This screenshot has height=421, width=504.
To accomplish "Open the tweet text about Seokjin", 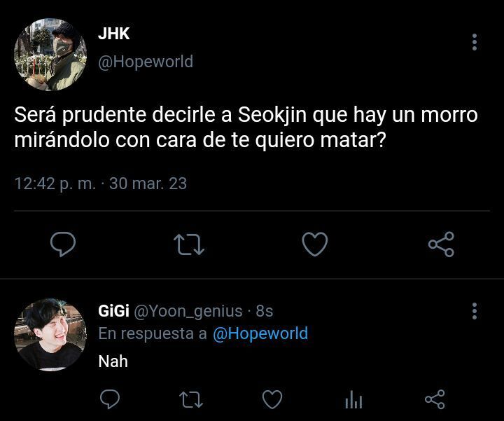I will pyautogui.click(x=246, y=127).
